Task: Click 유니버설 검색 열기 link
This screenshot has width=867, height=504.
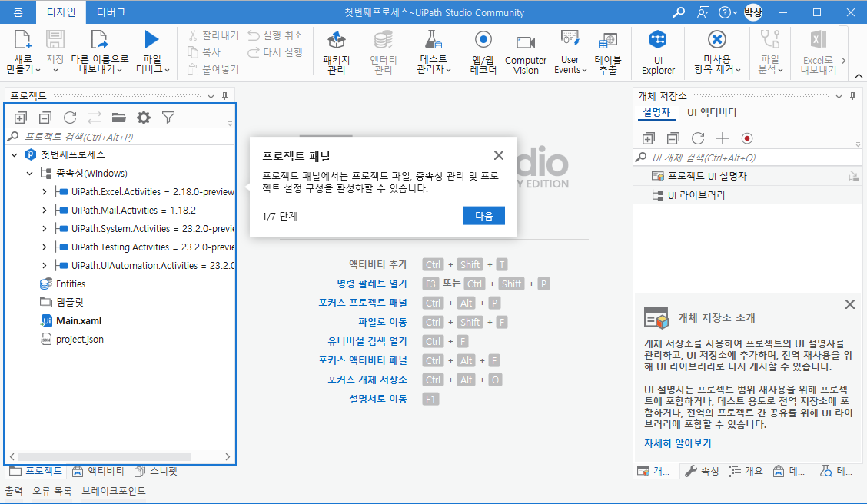Action: 367,341
